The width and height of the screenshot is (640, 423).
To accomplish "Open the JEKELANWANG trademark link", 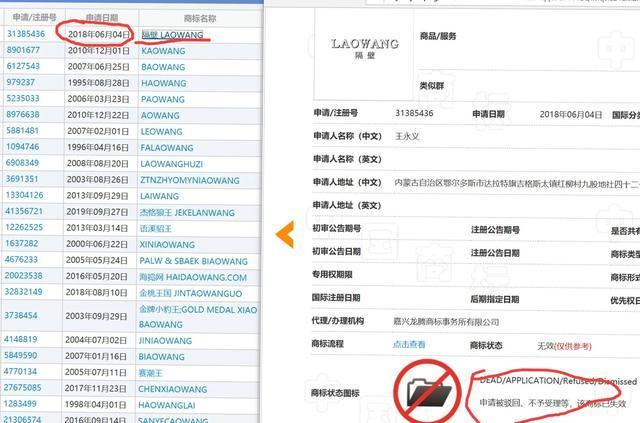I will [x=187, y=213].
